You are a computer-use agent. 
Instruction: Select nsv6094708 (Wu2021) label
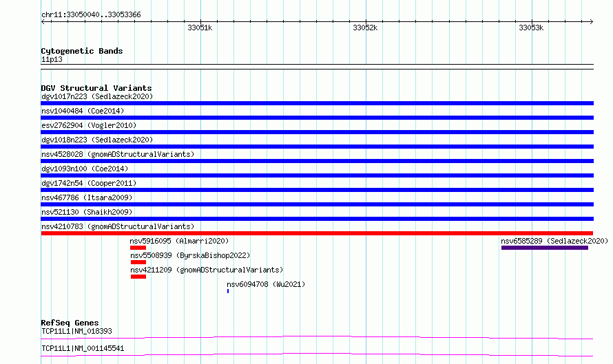(266, 284)
